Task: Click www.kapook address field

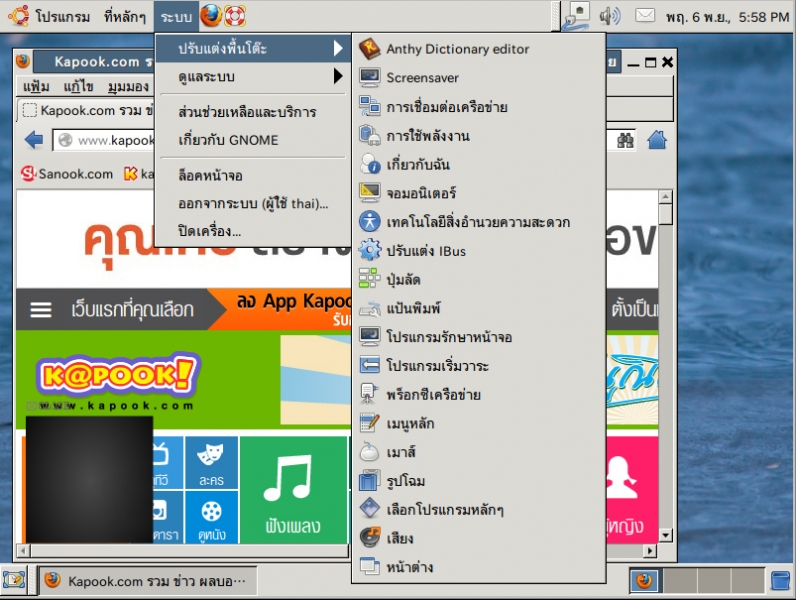Action: tap(104, 140)
